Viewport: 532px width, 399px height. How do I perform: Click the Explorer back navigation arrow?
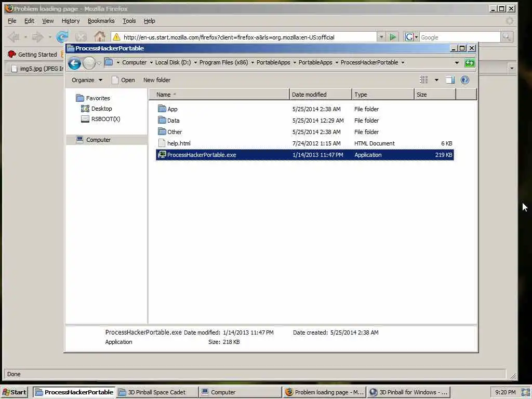point(74,63)
